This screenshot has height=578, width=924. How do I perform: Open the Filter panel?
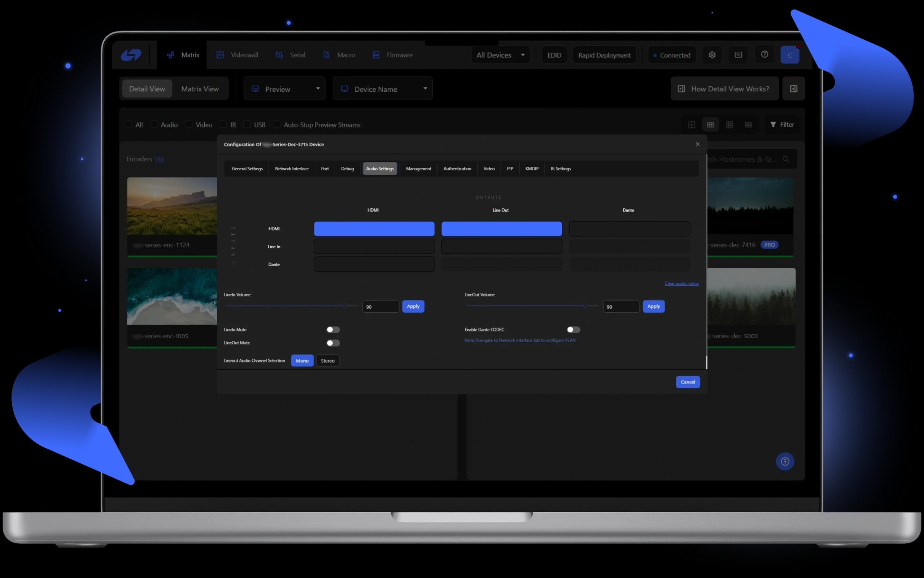coord(782,124)
